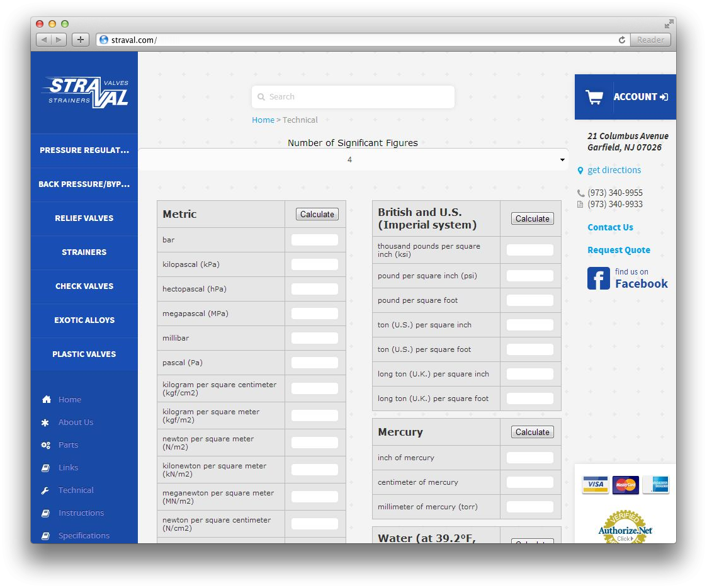Screen dimensions: 707x588
Task: Click the shopping cart icon
Action: pos(594,97)
